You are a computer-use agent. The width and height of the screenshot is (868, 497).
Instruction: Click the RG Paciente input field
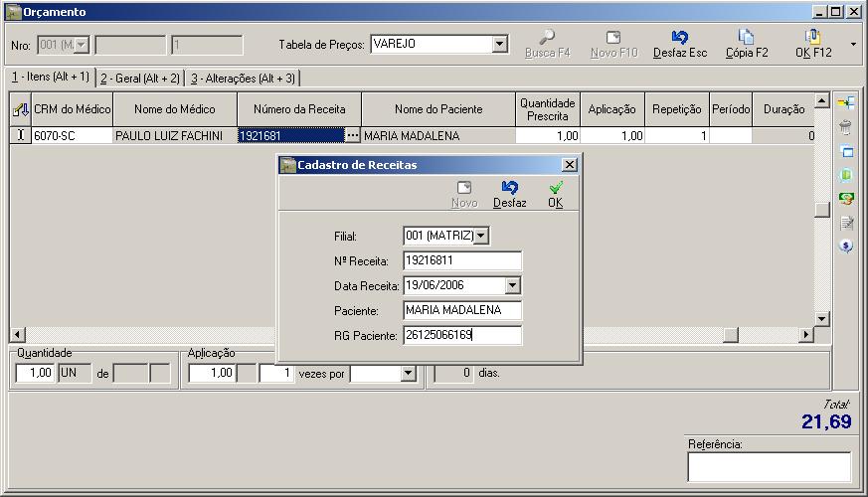pyautogui.click(x=462, y=335)
